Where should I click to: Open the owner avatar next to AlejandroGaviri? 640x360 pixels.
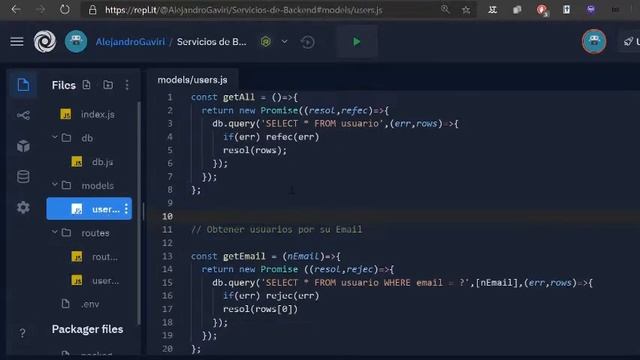coord(76,41)
